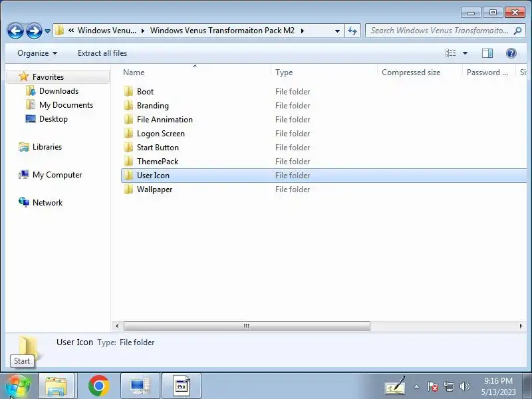Click the My Documents icon
The height and width of the screenshot is (399, 532).
pyautogui.click(x=31, y=104)
